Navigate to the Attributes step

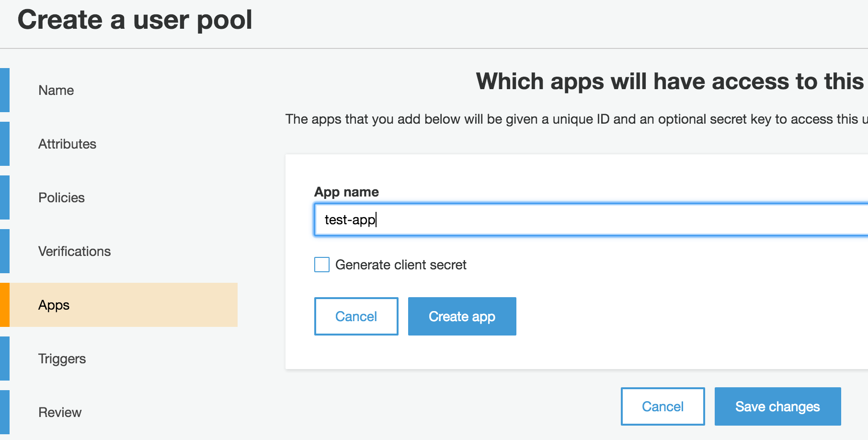click(68, 143)
